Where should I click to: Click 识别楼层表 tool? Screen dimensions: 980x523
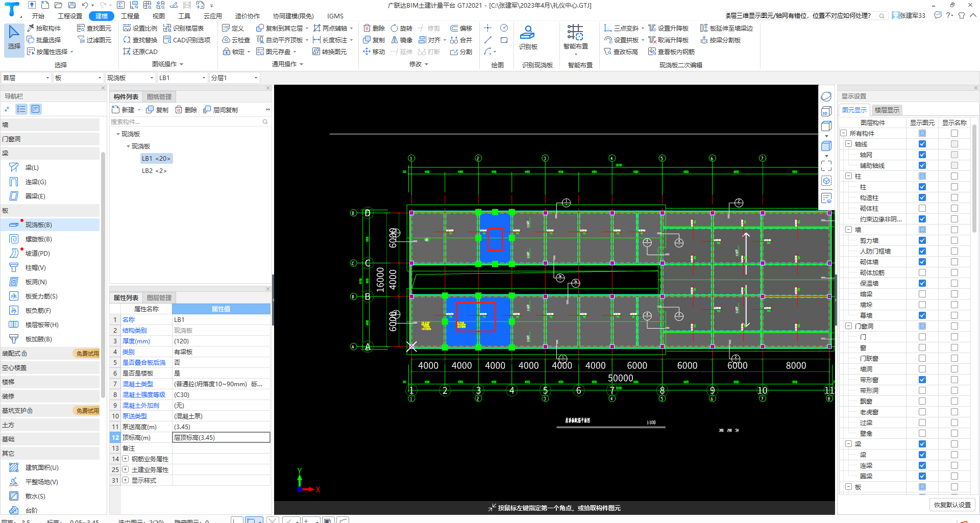(184, 28)
